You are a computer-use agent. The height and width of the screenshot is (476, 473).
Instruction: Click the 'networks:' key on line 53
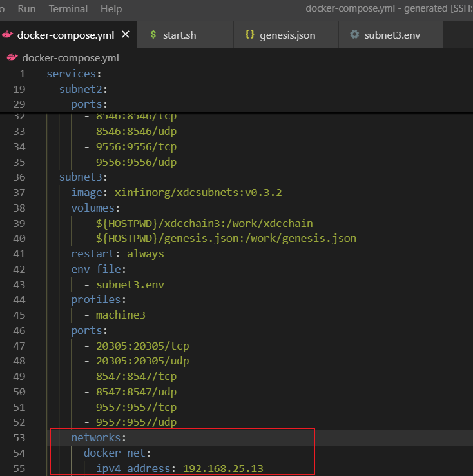(x=99, y=438)
